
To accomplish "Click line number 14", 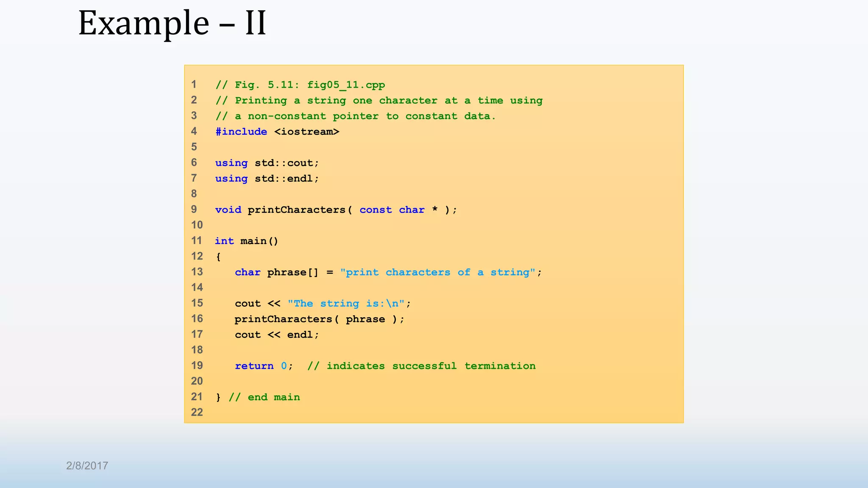I will pyautogui.click(x=197, y=288).
